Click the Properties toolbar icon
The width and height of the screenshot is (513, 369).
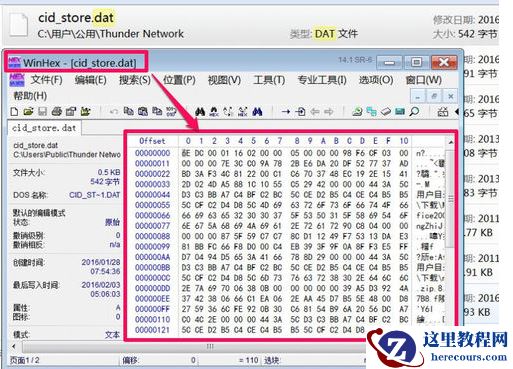pos(71,111)
